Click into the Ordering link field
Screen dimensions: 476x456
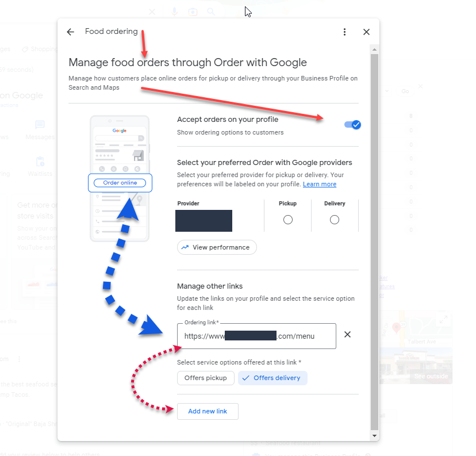coord(256,336)
